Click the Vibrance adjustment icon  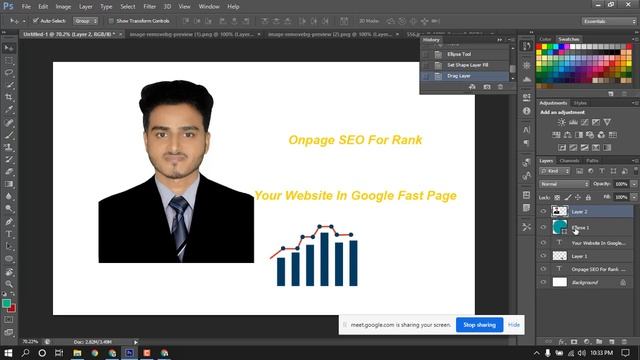click(x=607, y=122)
